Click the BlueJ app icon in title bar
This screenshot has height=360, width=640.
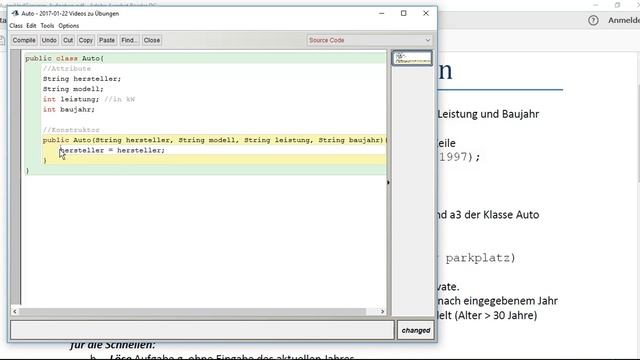[x=16, y=13]
